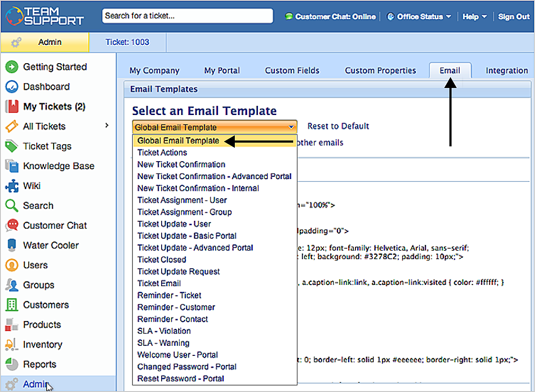Click the Products boxes icon
The width and height of the screenshot is (535, 392).
point(11,324)
